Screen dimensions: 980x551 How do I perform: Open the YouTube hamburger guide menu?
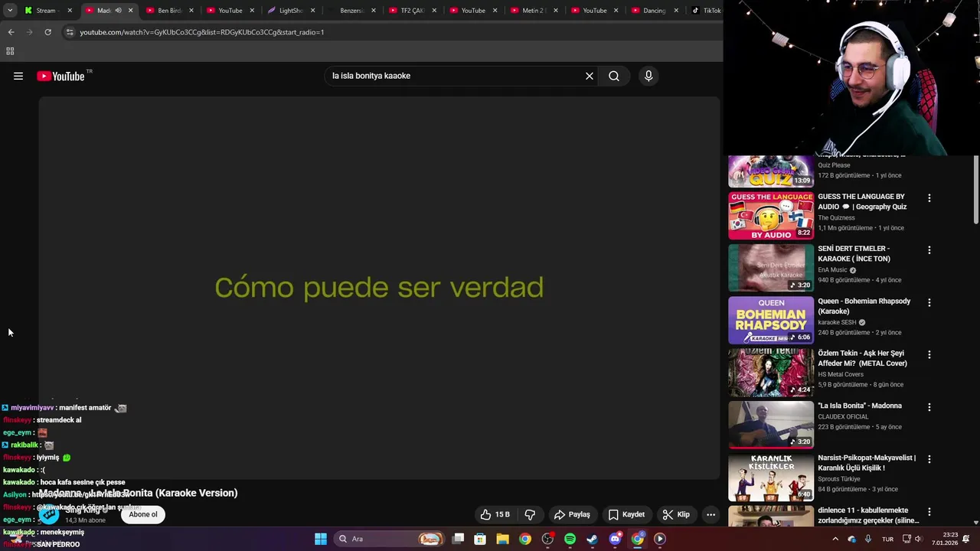[18, 76]
